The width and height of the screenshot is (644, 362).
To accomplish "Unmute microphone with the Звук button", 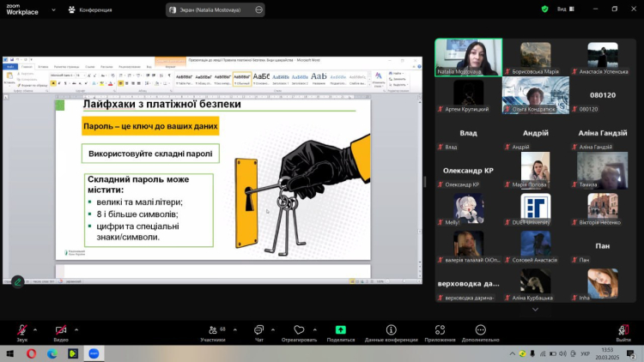I will (21, 330).
